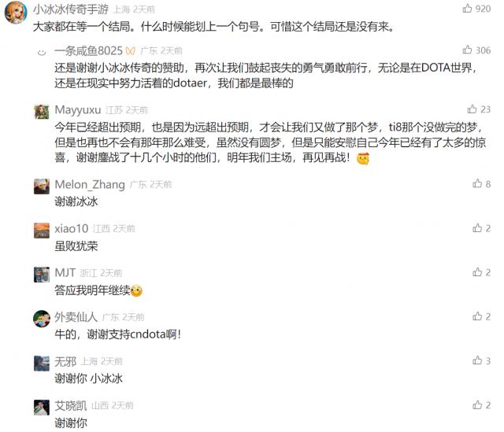
Task: Like MJT's comment
Action: pyautogui.click(x=477, y=272)
